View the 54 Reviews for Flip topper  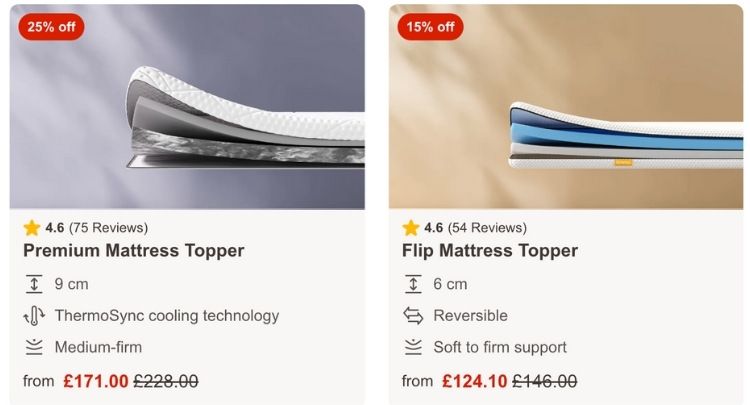[x=487, y=227]
